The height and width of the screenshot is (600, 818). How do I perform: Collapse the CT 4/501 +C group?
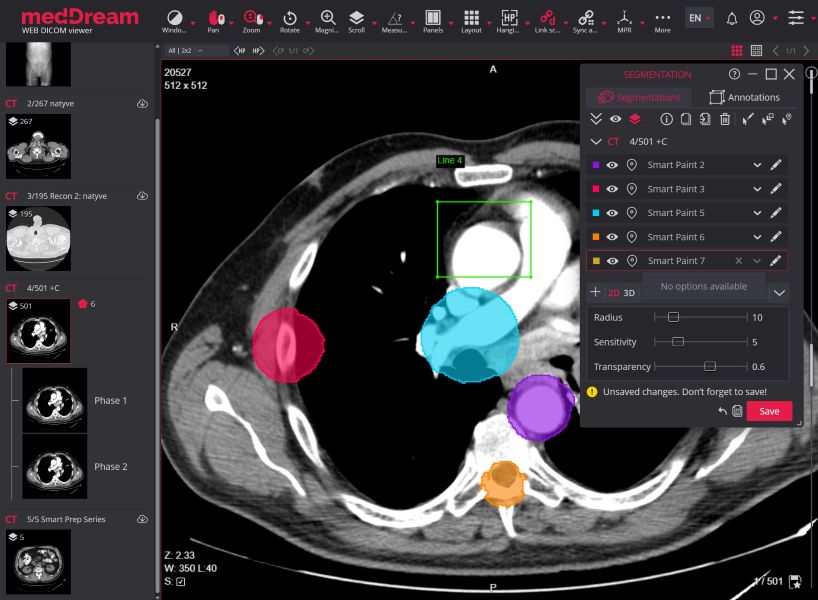tap(596, 141)
